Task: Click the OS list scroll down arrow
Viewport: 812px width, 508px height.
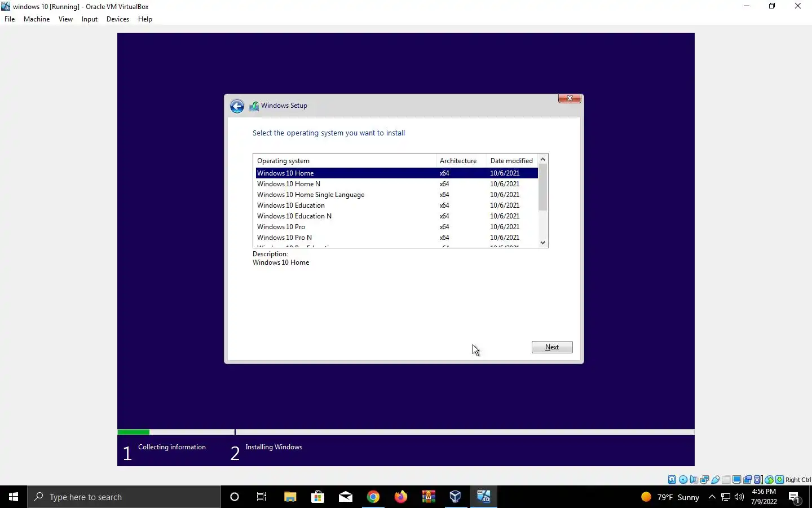Action: [542, 243]
